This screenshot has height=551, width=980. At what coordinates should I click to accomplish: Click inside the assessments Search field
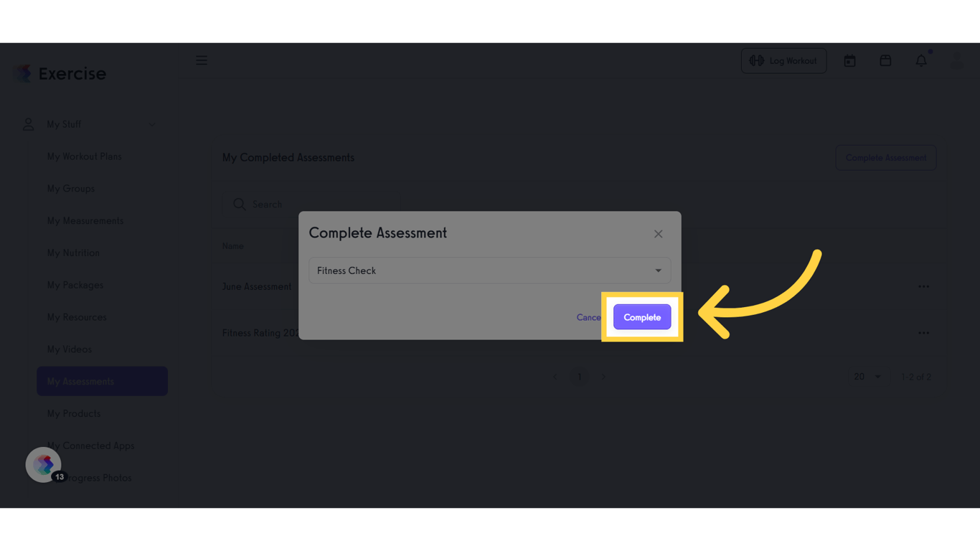pos(316,204)
